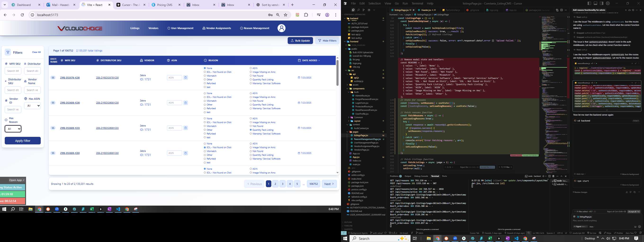Reload the localhost:5173 page
The width and height of the screenshot is (644, 242).
click(x=22, y=15)
